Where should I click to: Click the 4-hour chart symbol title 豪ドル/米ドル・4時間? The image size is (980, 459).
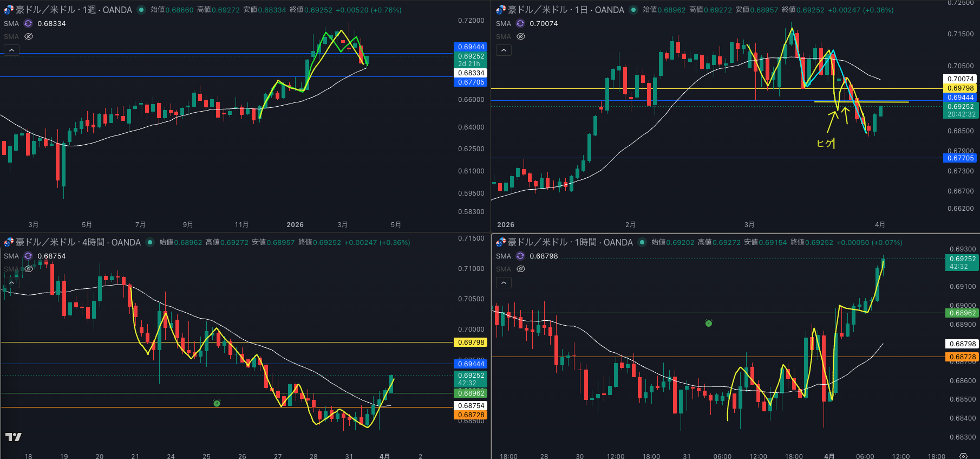78,242
